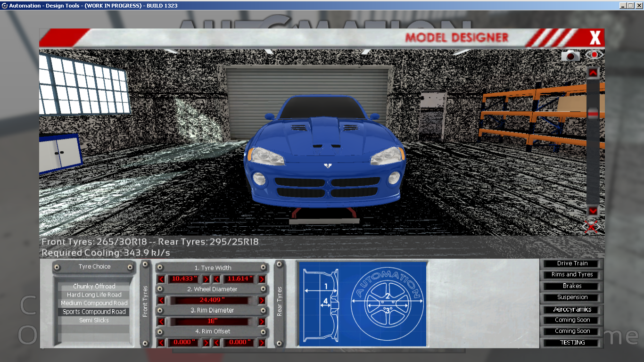The height and width of the screenshot is (362, 644).
Task: Select Sports Compound Road tyre
Action: (x=94, y=312)
